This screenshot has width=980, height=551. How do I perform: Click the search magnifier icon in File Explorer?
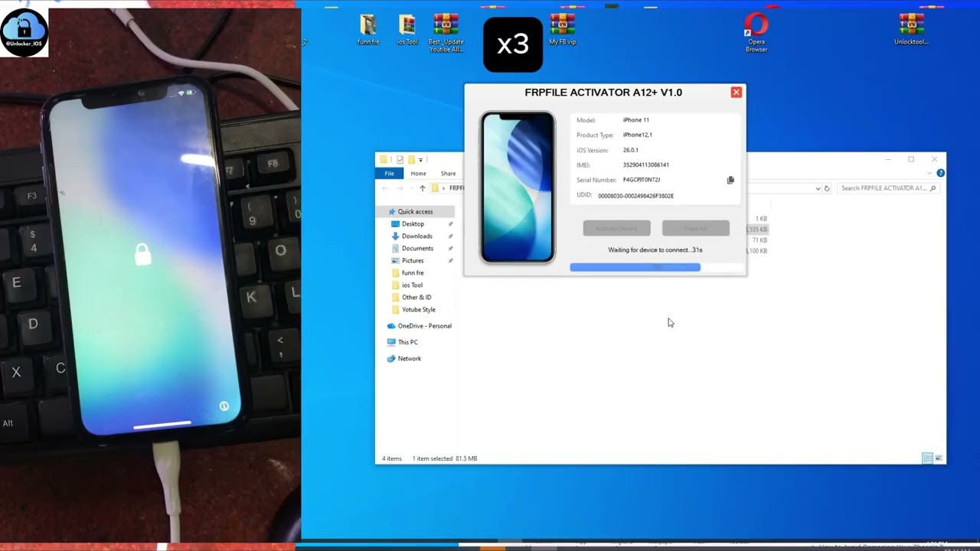click(933, 188)
